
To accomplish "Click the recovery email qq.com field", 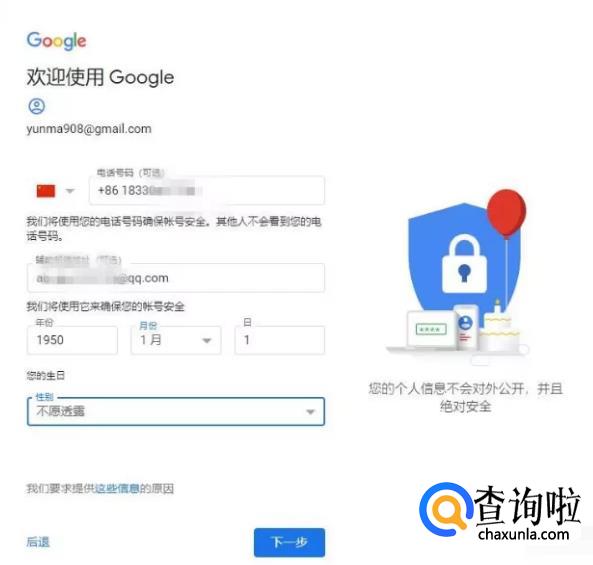I will pyautogui.click(x=176, y=278).
